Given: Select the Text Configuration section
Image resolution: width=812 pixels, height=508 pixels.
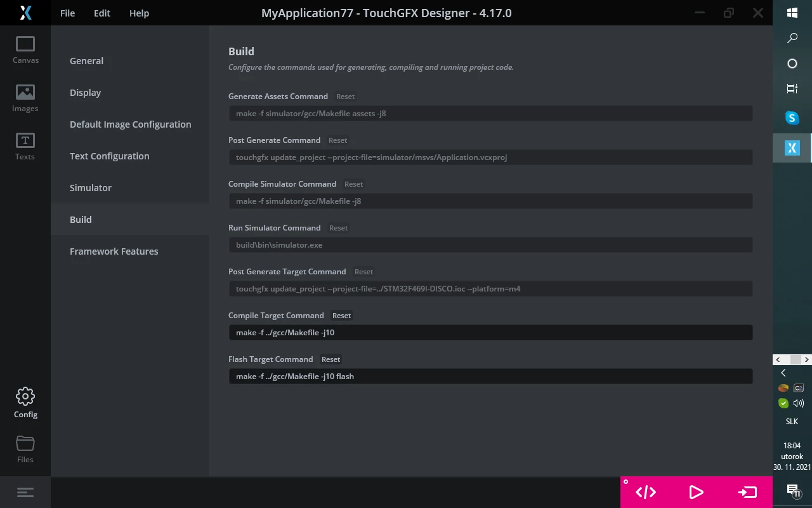Looking at the screenshot, I should (130, 156).
